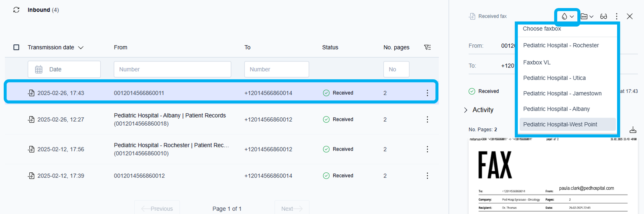Open row actions for Albany Patient Records fax
Viewport: 644px width, 214px height.
click(427, 120)
